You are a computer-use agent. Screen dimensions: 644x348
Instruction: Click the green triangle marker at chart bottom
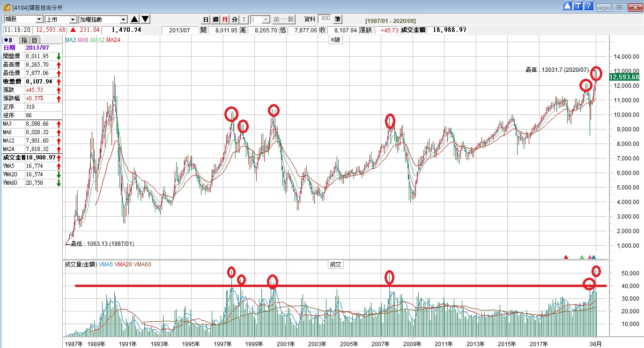[582, 257]
